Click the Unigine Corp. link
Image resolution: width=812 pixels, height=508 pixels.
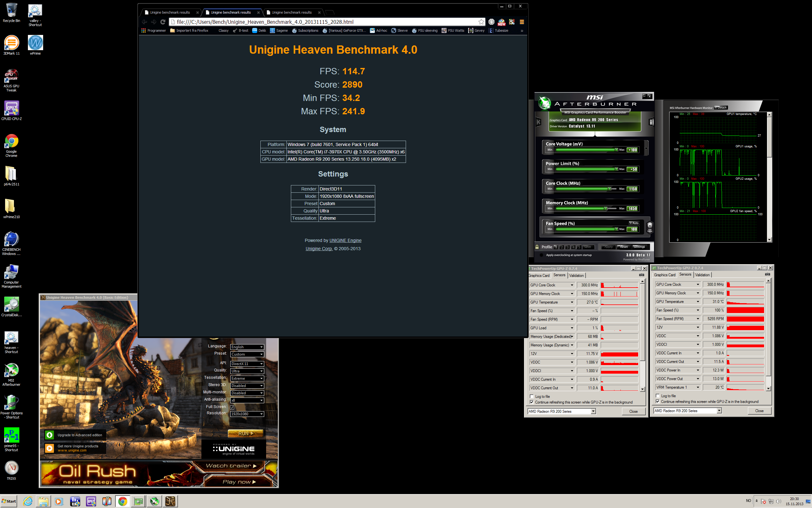click(319, 249)
